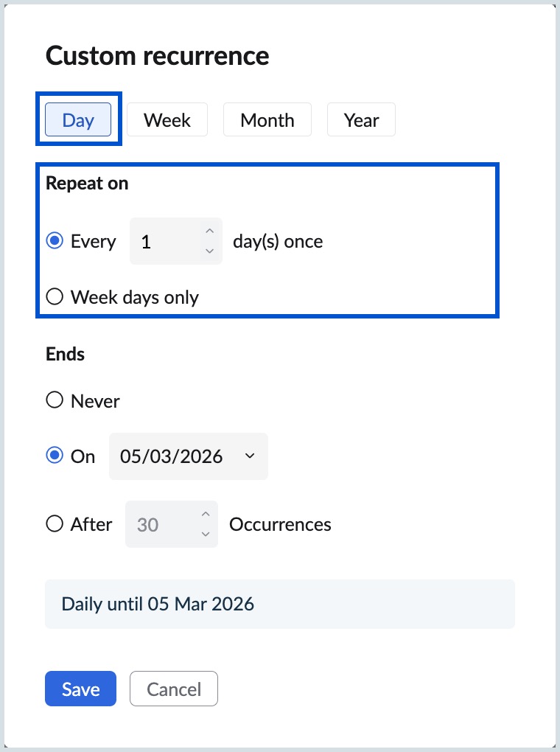Select the Day recurrence tab

click(x=78, y=119)
